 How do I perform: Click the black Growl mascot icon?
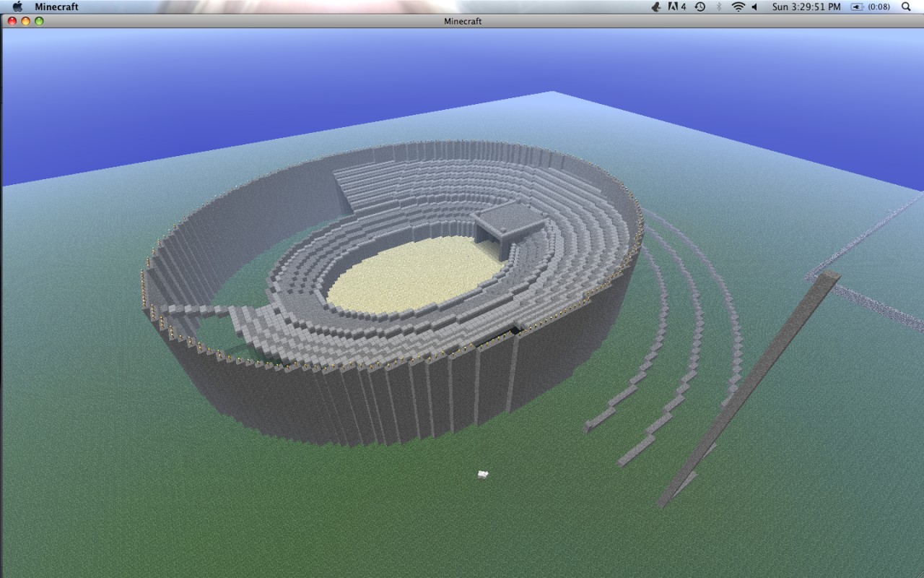pyautogui.click(x=655, y=6)
